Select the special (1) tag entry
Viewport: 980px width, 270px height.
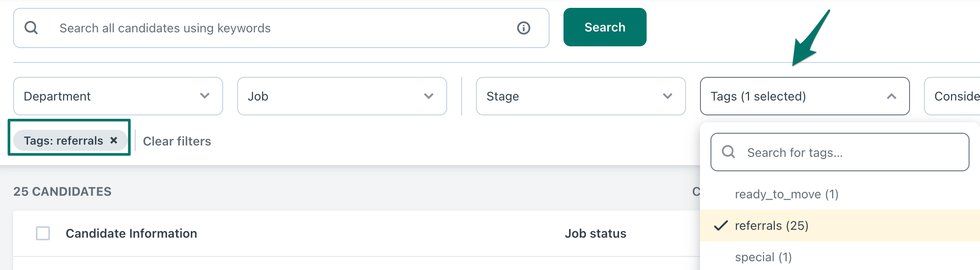pos(763,257)
